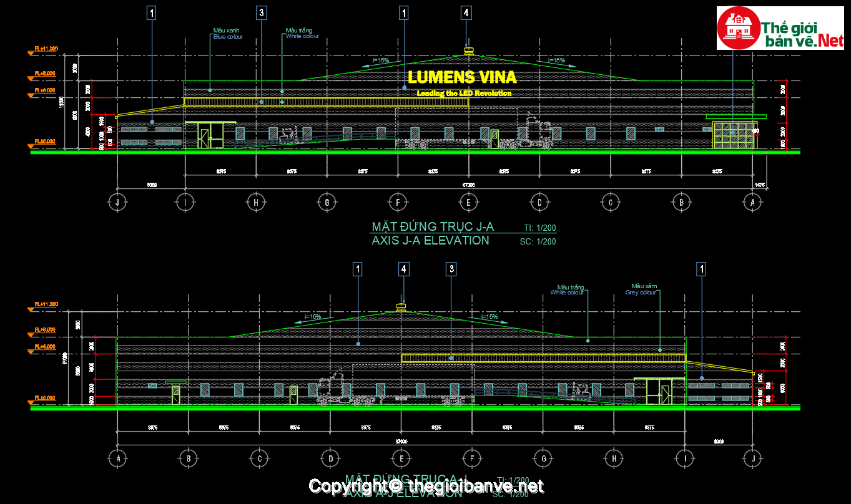Image resolution: width=851 pixels, height=504 pixels.
Task: Select FL+6.000 level marker of J-A elevation
Action: pos(42,92)
